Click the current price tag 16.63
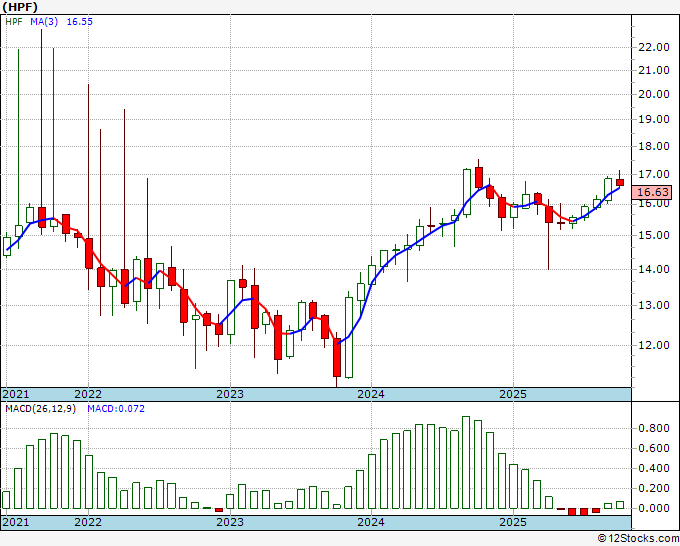 [652, 192]
